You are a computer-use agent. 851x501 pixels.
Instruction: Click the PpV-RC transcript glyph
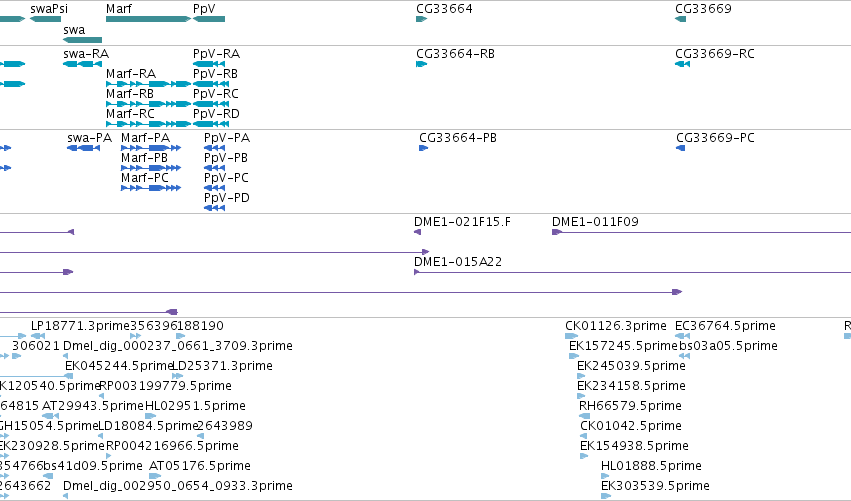211,104
